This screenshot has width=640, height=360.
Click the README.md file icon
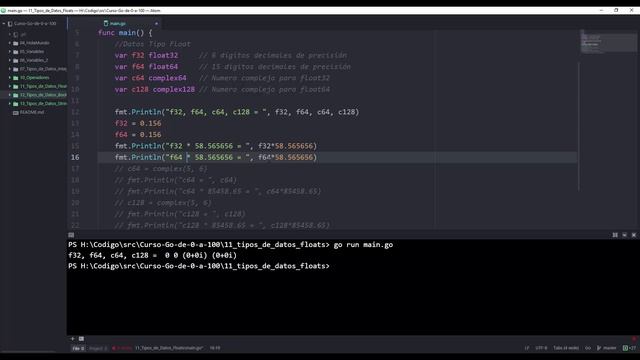coord(16,112)
